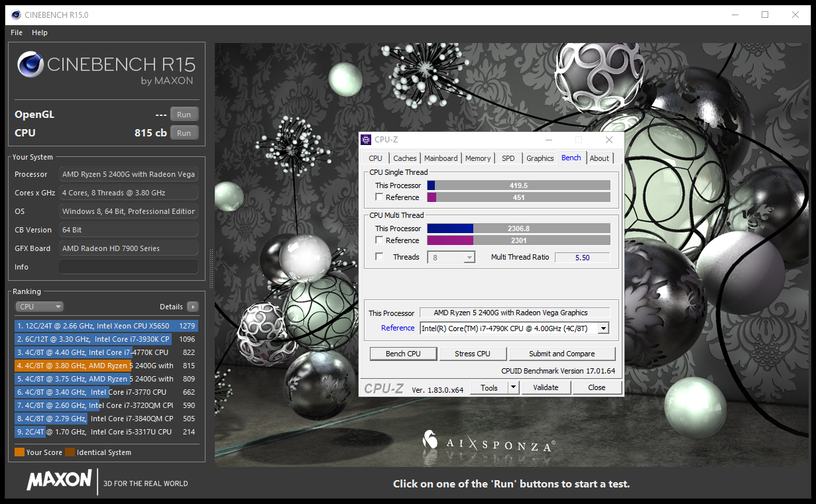Screen dimensions: 816x504
Task: Click the Validate button
Action: [546, 387]
